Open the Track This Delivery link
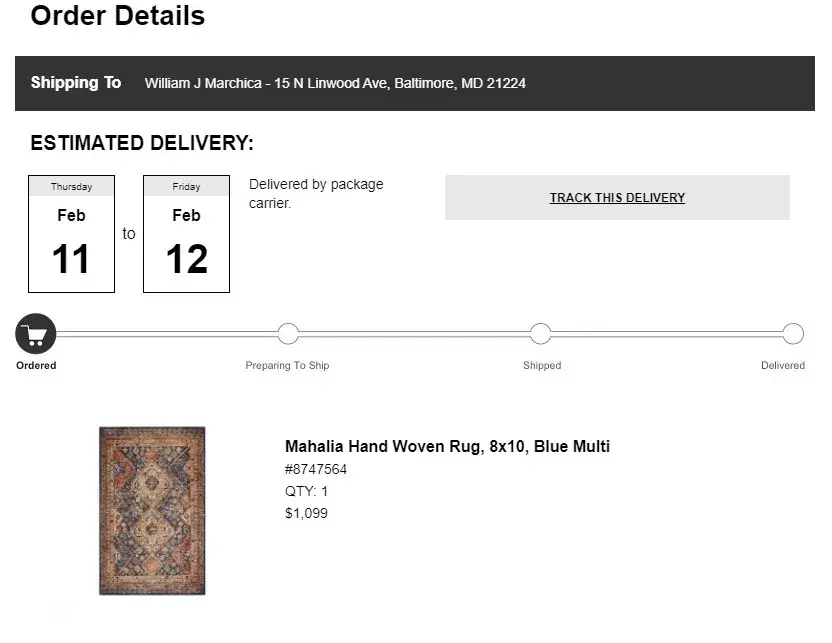Screen dimensions: 832x643 [617, 198]
